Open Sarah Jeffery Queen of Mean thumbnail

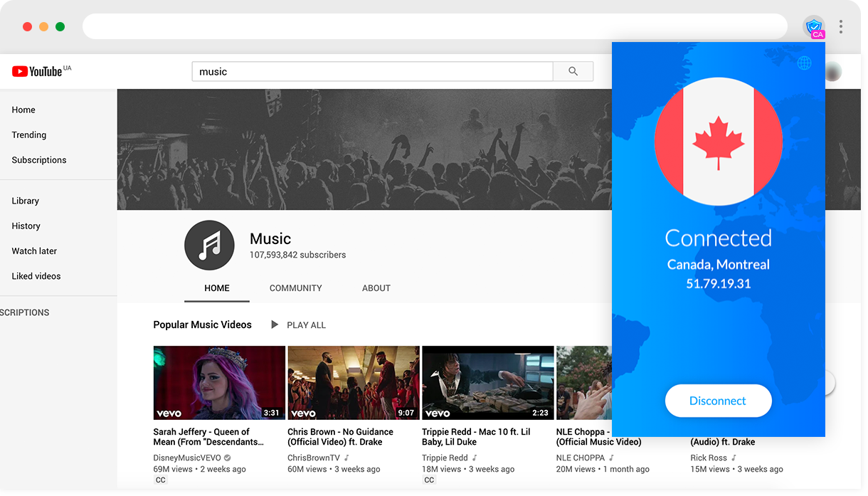point(219,382)
